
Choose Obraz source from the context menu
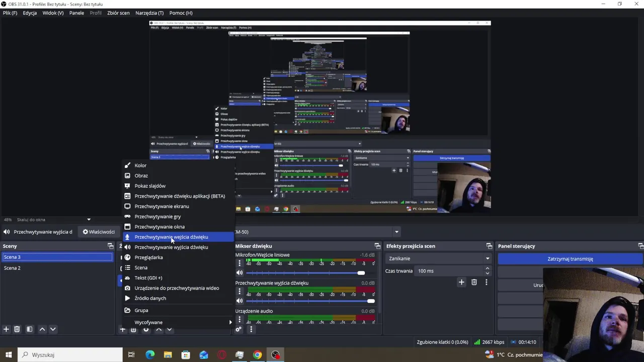[179, 175]
